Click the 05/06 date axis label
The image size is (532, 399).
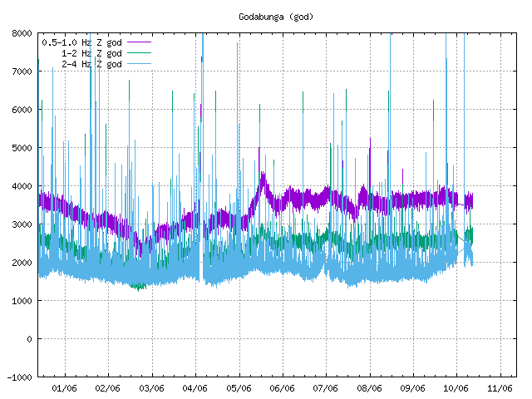239,388
